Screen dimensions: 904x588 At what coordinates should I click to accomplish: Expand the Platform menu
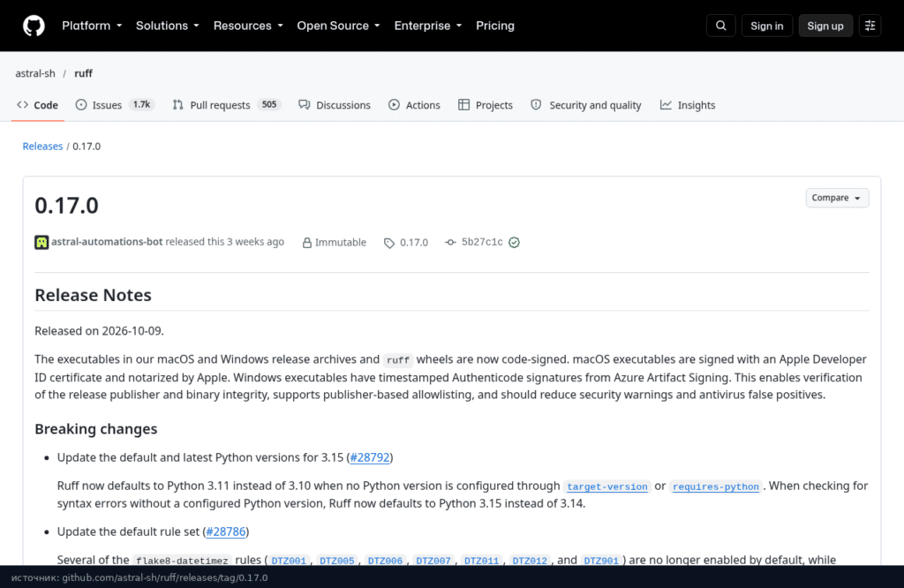92,26
